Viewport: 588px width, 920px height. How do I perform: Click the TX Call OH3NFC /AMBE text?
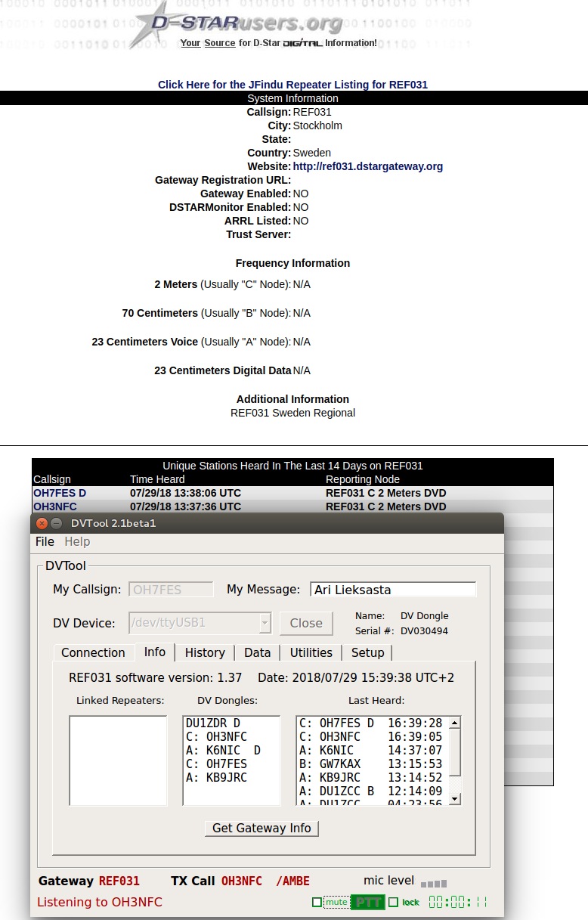click(240, 881)
